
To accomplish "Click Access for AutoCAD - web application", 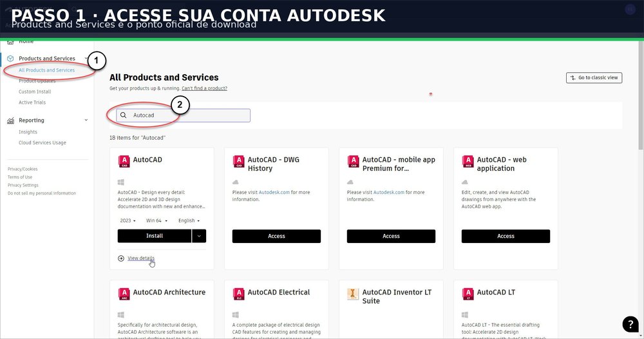I will click(506, 237).
